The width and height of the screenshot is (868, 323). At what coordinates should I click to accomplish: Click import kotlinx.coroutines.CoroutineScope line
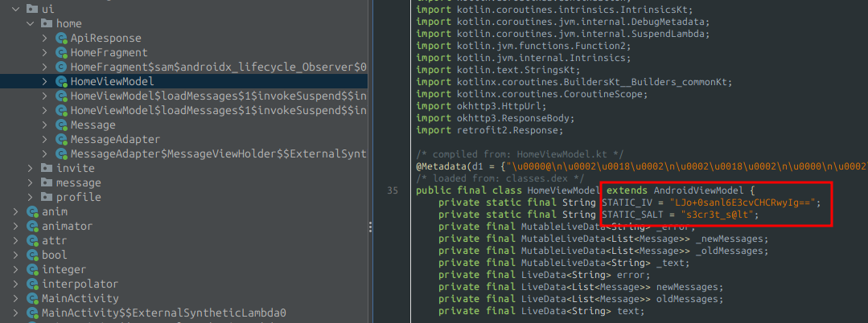coord(532,95)
